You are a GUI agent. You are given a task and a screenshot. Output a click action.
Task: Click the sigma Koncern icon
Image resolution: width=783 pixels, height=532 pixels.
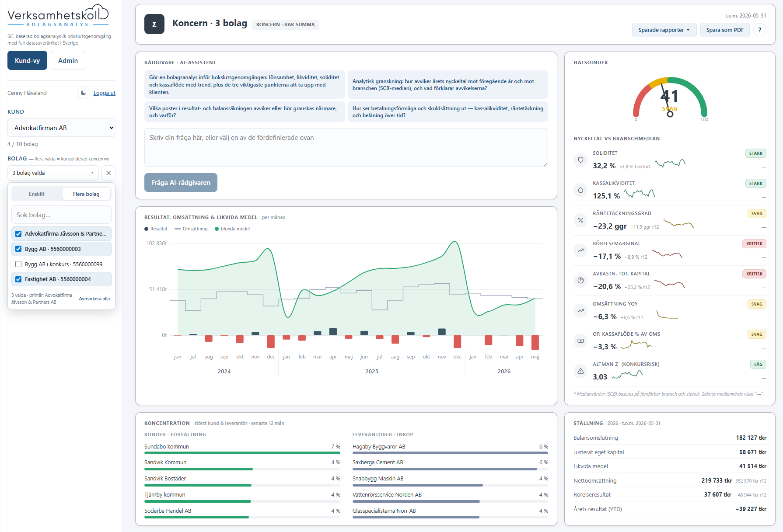(154, 24)
